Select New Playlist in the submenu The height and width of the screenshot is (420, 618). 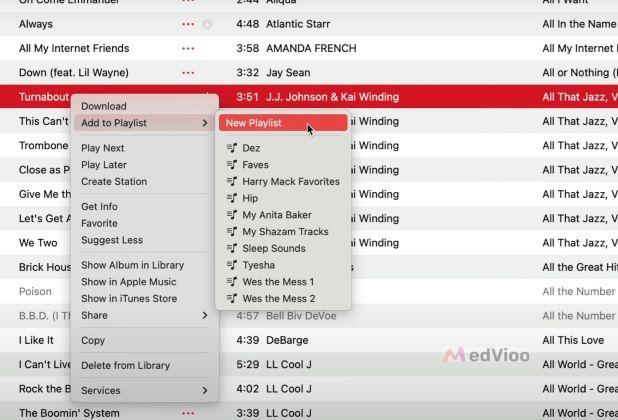click(283, 123)
